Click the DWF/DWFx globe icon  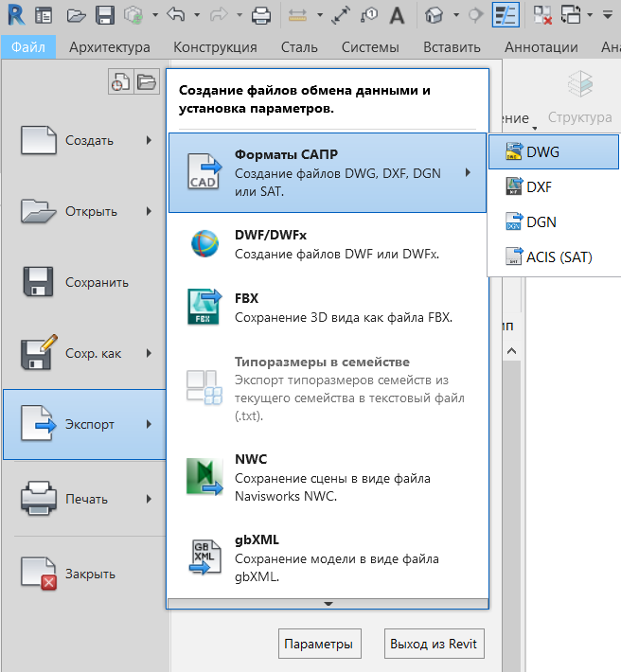click(x=204, y=243)
